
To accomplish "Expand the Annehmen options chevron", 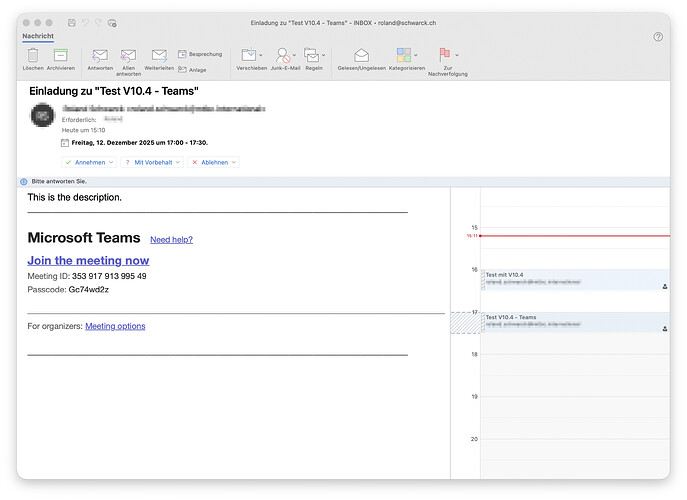I will coord(111,162).
